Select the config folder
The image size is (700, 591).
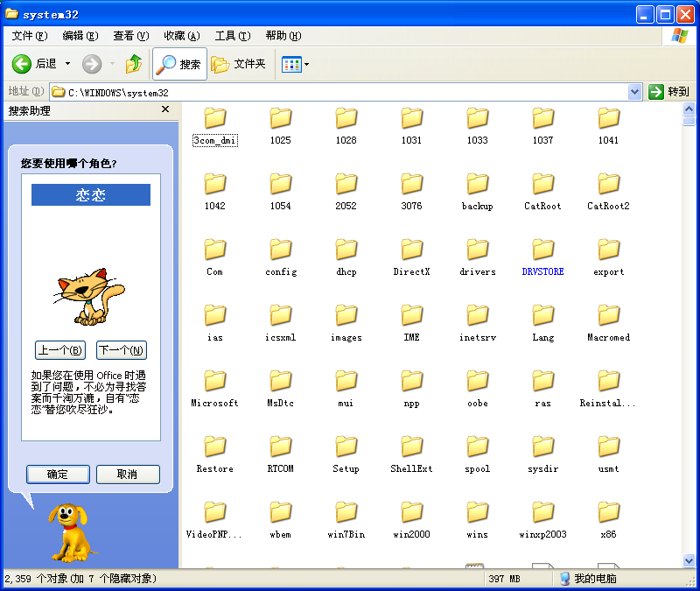[280, 258]
